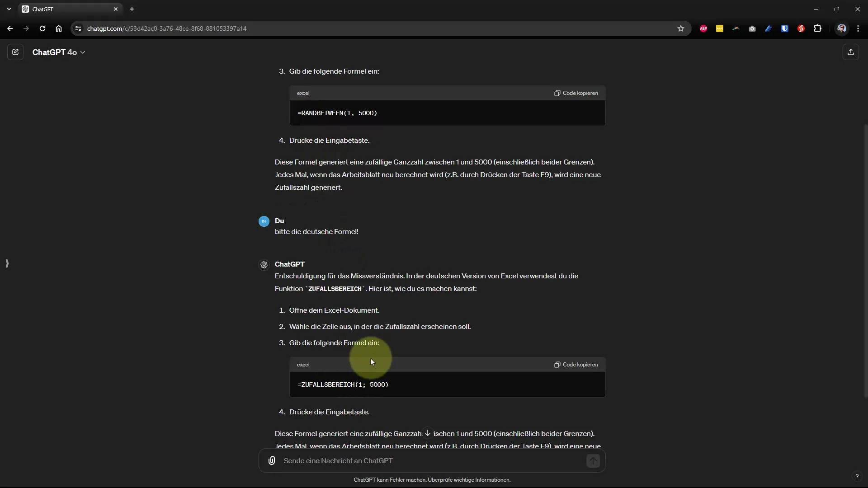Attach a file with the paperclip icon

272,460
